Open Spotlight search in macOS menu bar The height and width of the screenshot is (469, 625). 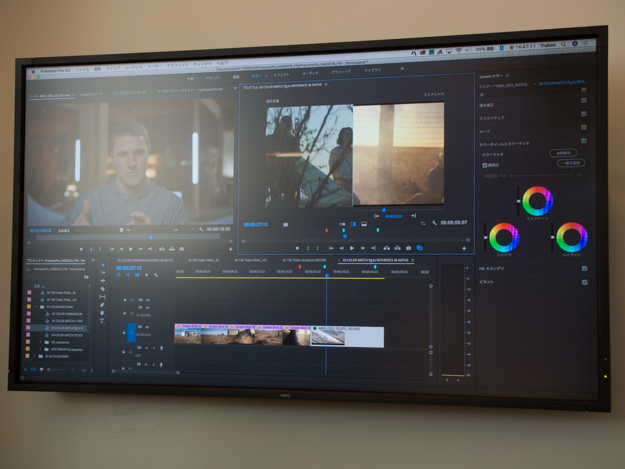point(563,45)
